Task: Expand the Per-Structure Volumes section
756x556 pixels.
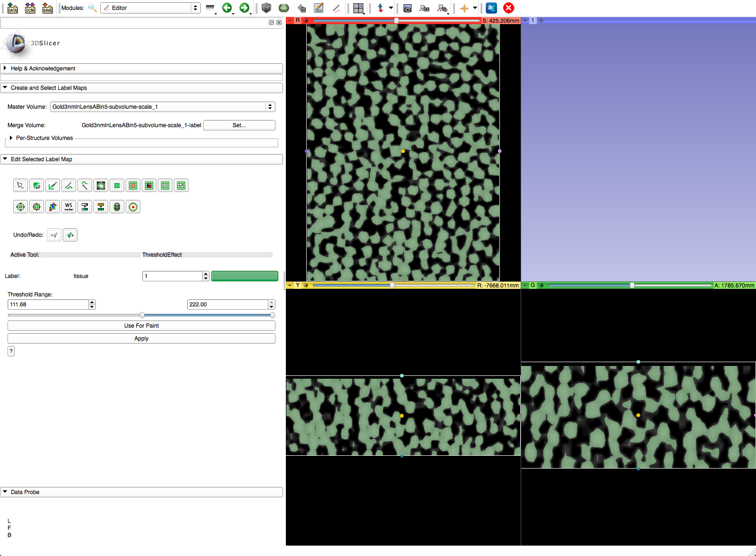Action: [11, 138]
